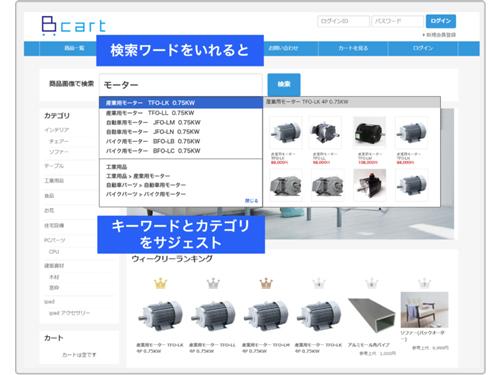This screenshot has height=375, width=500.
Task: Open 木材 subcategory in the sidebar
Action: click(54, 277)
